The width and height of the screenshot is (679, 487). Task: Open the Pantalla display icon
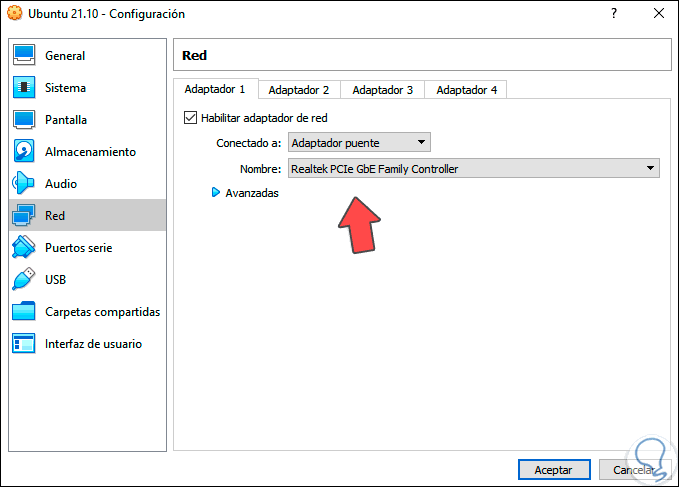pyautogui.click(x=24, y=120)
